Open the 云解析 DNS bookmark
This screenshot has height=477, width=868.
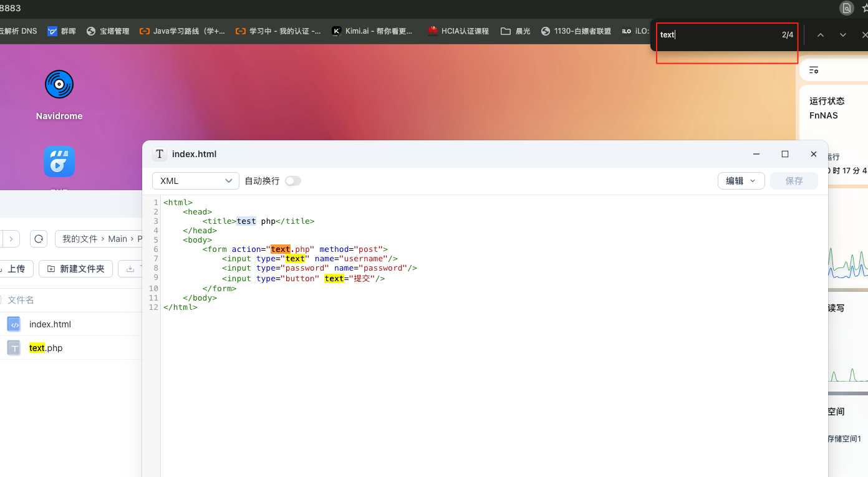(x=19, y=31)
